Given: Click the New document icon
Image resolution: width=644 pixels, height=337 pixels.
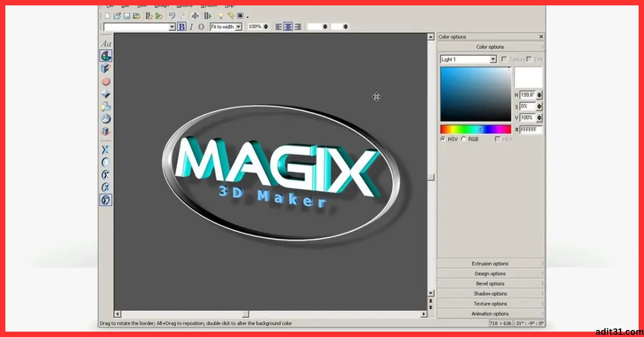Looking at the screenshot, I should [x=107, y=16].
